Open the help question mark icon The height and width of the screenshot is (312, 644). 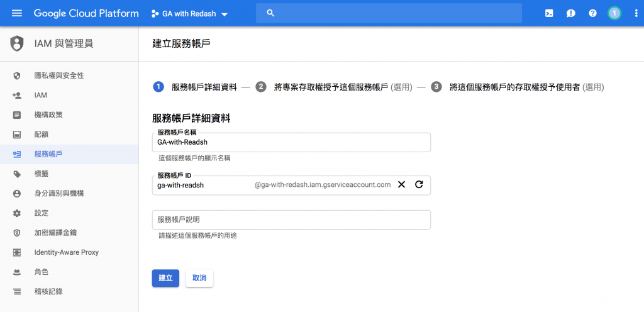pyautogui.click(x=592, y=13)
